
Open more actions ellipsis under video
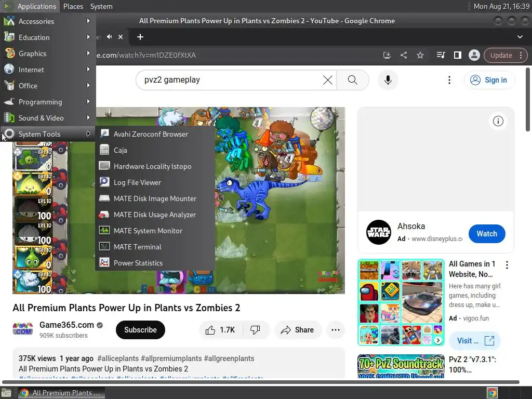[x=336, y=330]
